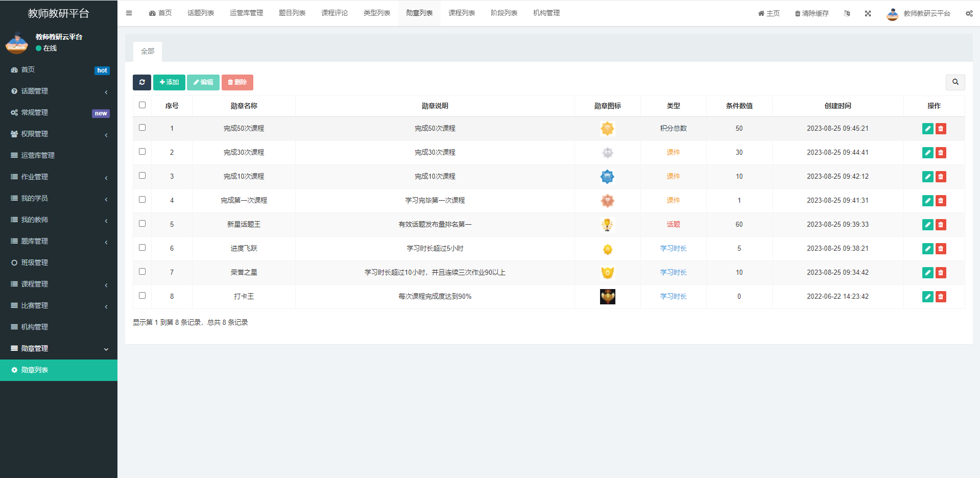Screen dimensions: 980x478
Task: Click the 荣誉之星 medal icon thumbnail
Action: pos(607,273)
